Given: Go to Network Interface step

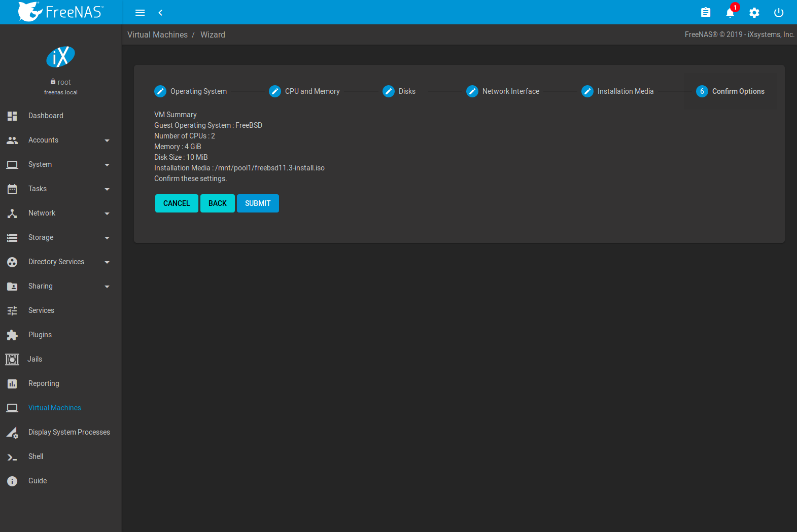Looking at the screenshot, I should [503, 91].
